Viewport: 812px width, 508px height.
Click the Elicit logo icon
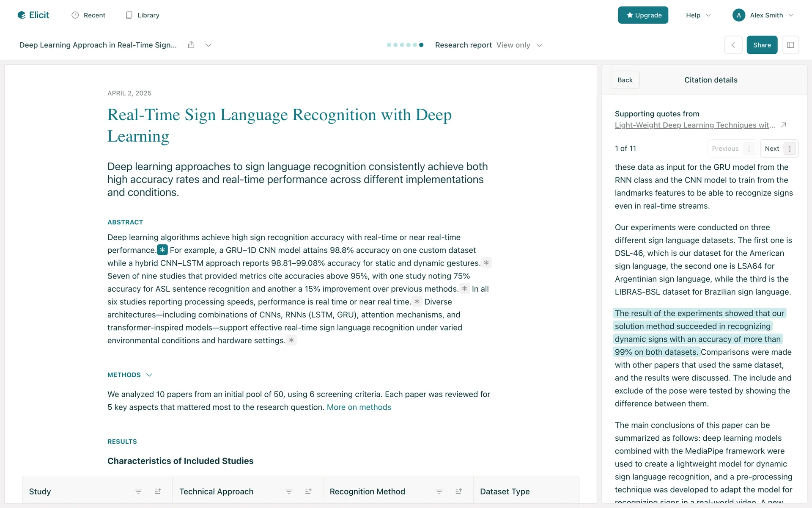pyautogui.click(x=22, y=15)
